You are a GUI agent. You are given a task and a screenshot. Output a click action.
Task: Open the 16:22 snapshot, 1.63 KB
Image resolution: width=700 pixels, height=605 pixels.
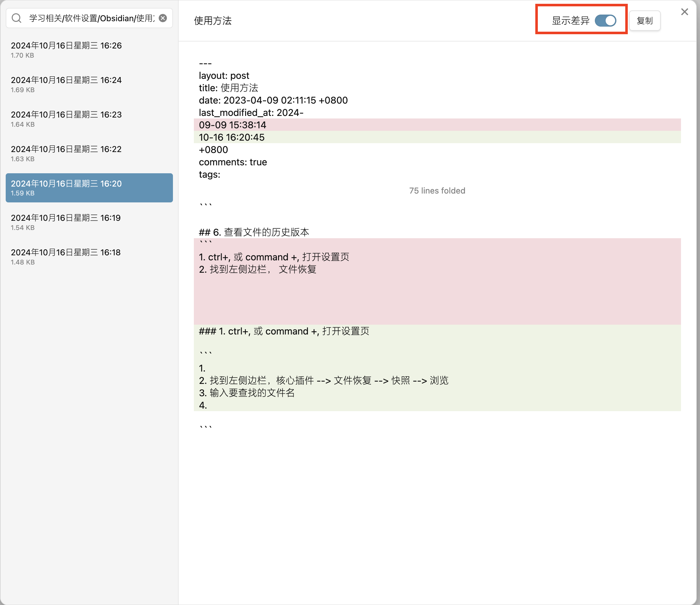(x=89, y=153)
